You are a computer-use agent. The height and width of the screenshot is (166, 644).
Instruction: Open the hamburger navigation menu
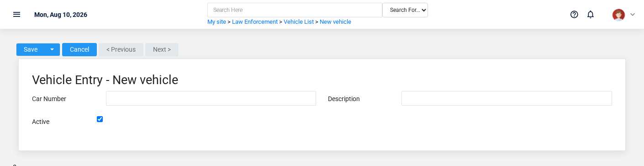point(16,14)
